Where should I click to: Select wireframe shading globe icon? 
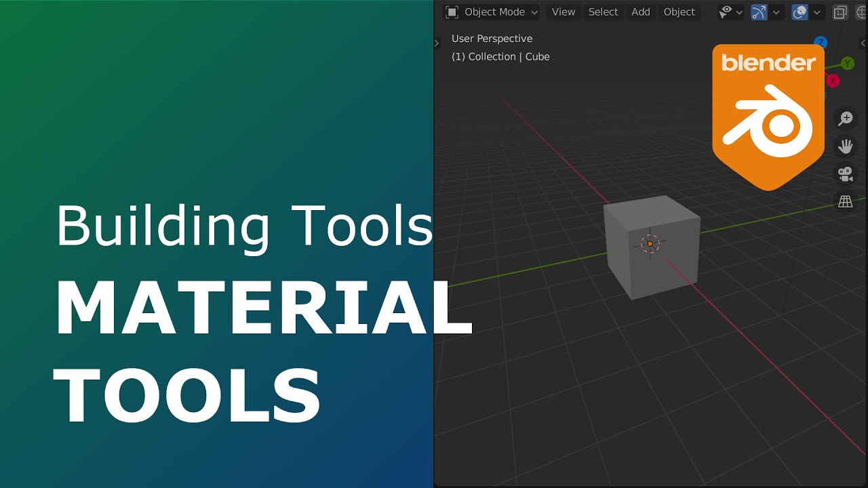click(x=861, y=12)
